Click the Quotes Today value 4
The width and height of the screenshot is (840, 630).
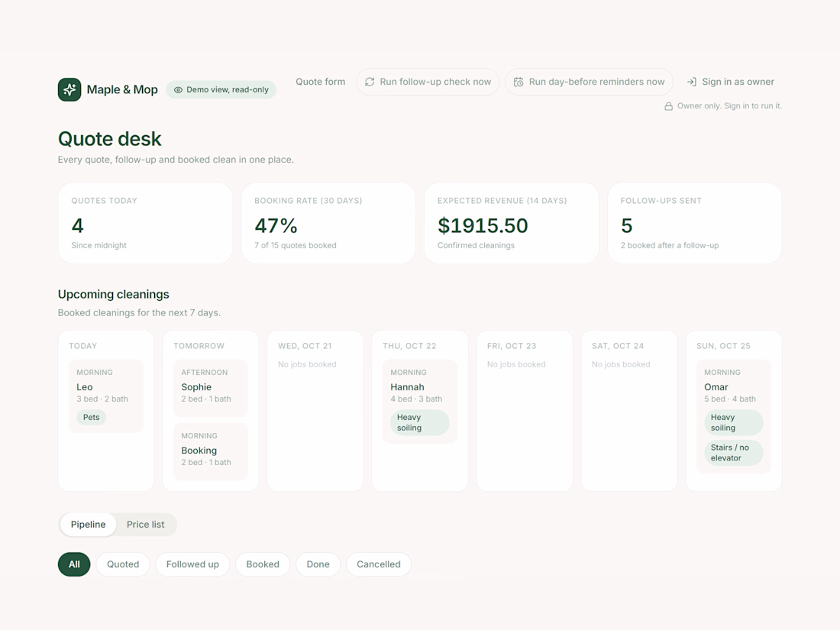point(78,225)
